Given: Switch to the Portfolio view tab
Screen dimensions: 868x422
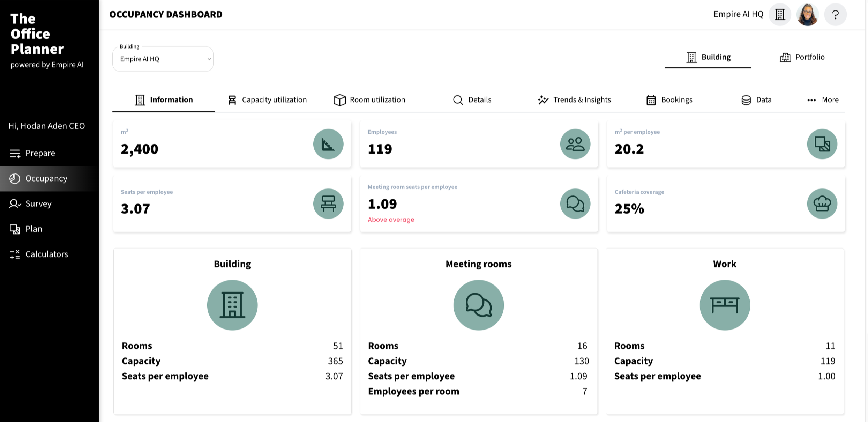Looking at the screenshot, I should pyautogui.click(x=802, y=57).
